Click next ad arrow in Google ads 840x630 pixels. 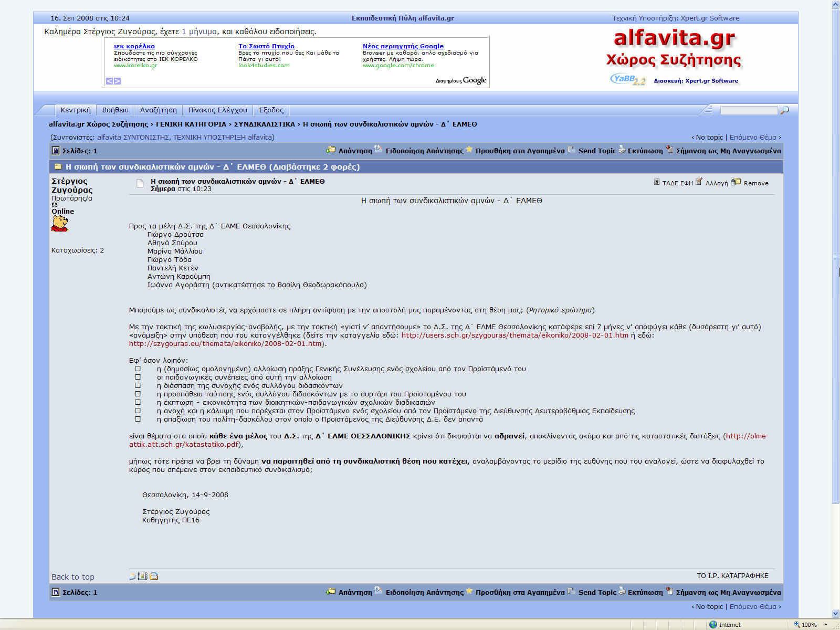click(118, 81)
